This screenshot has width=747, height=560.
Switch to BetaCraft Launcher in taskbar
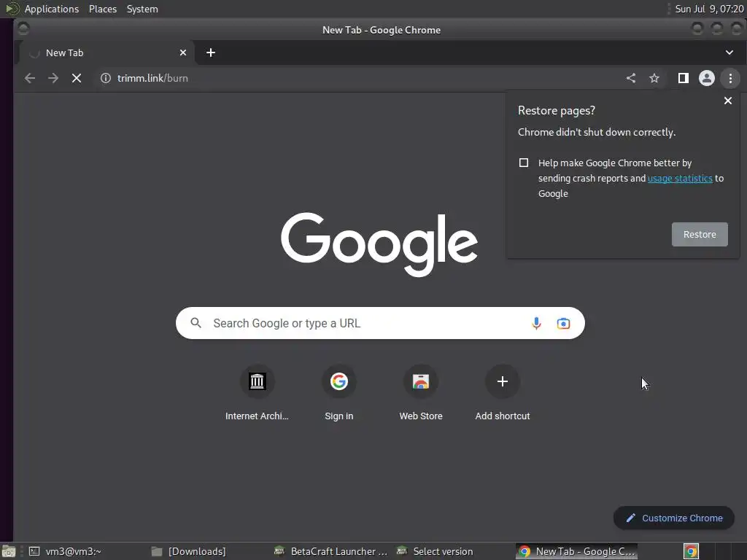pos(332,551)
